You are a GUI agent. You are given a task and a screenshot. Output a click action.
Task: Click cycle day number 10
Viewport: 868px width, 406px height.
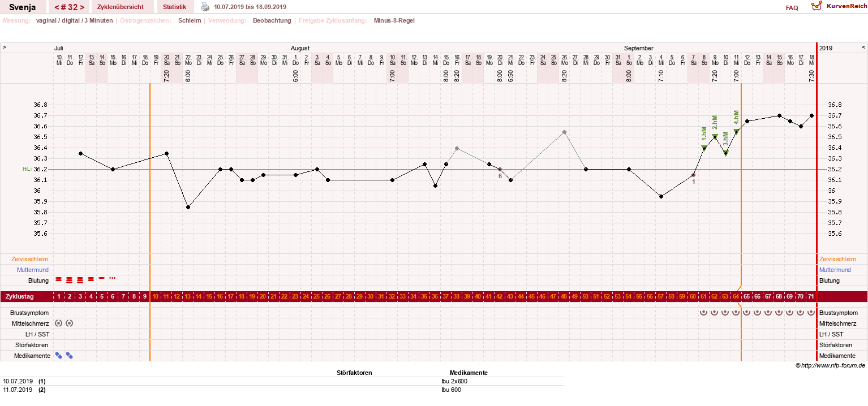click(x=155, y=296)
